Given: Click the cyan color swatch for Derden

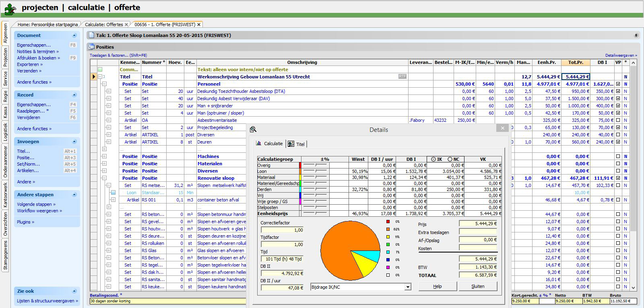Looking at the screenshot, I should tap(300, 189).
